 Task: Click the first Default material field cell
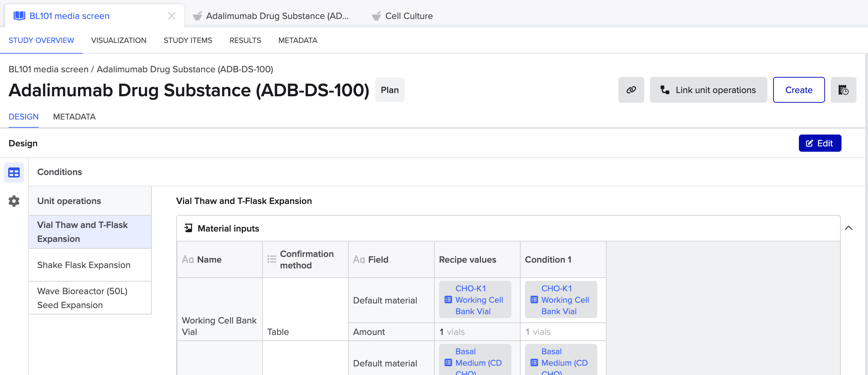pos(391,300)
